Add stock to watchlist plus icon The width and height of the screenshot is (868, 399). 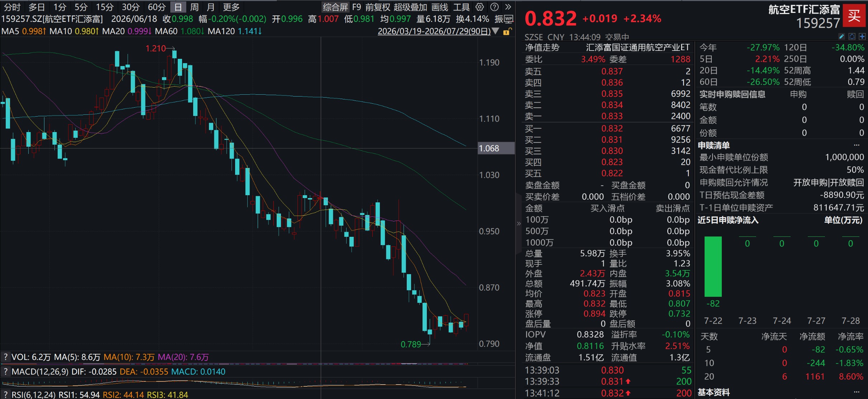pos(862,36)
